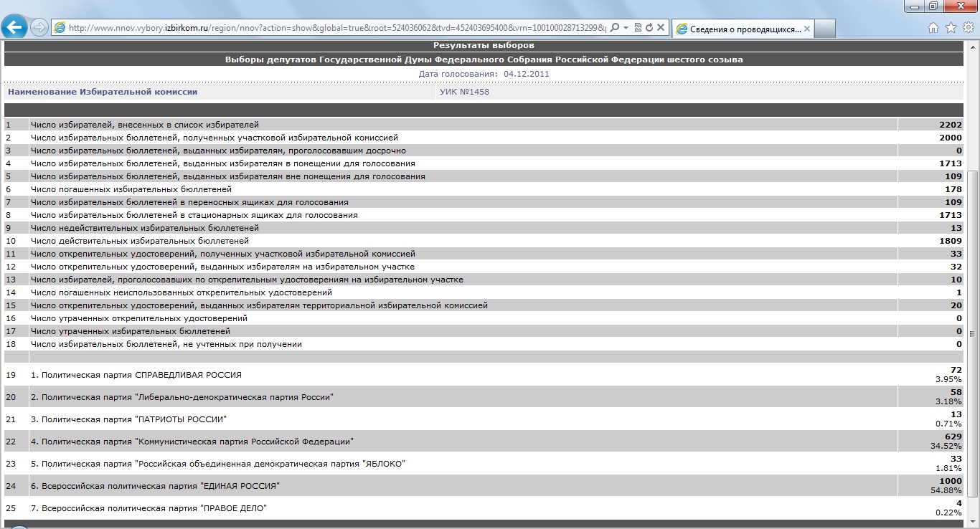
Task: Close the "Сведения о проводящихся..." tab
Action: click(x=807, y=29)
